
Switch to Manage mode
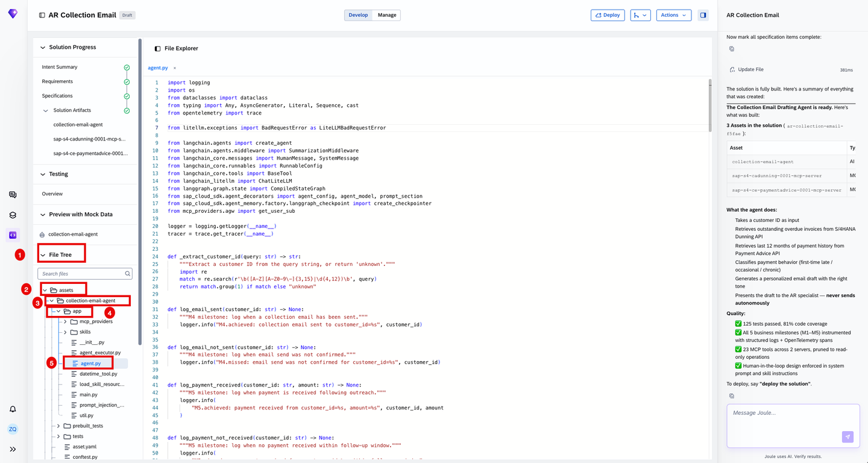(x=387, y=15)
